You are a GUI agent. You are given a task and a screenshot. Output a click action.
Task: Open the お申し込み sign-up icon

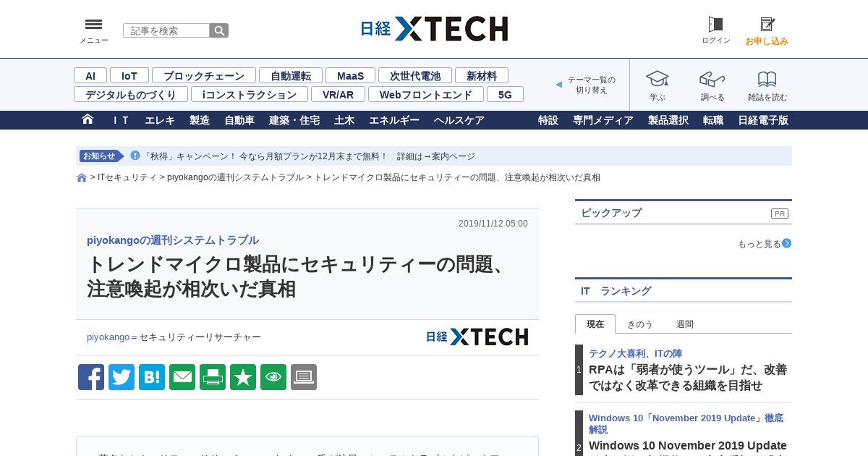coord(767,25)
